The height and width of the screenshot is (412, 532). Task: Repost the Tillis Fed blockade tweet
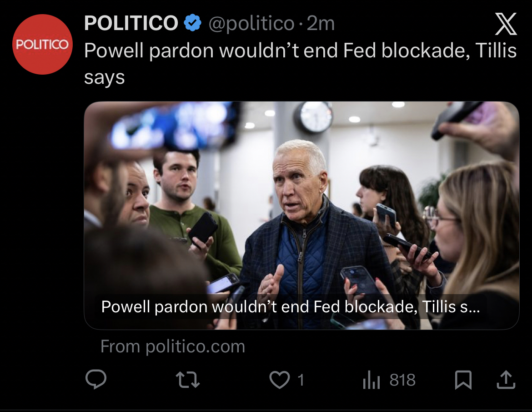(x=188, y=380)
